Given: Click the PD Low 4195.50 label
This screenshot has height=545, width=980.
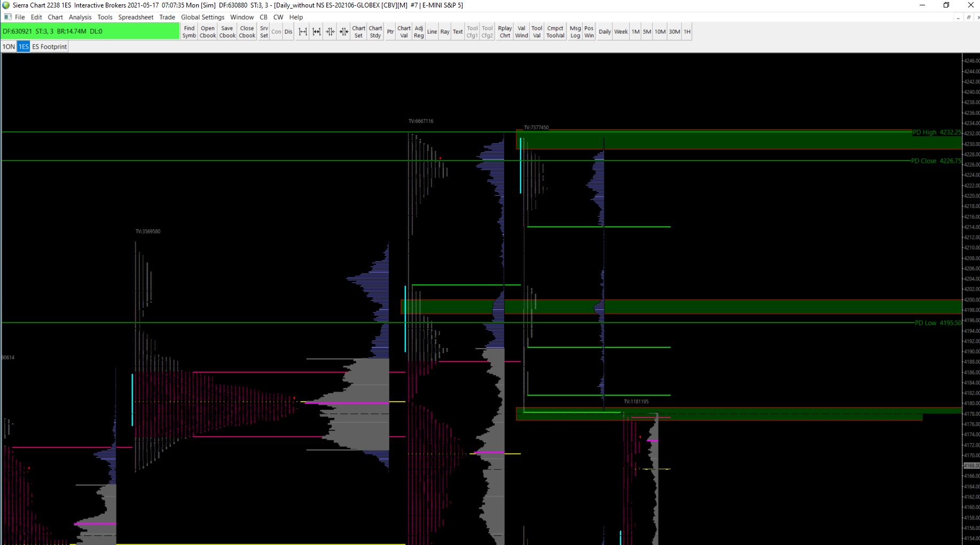Looking at the screenshot, I should click(x=938, y=323).
